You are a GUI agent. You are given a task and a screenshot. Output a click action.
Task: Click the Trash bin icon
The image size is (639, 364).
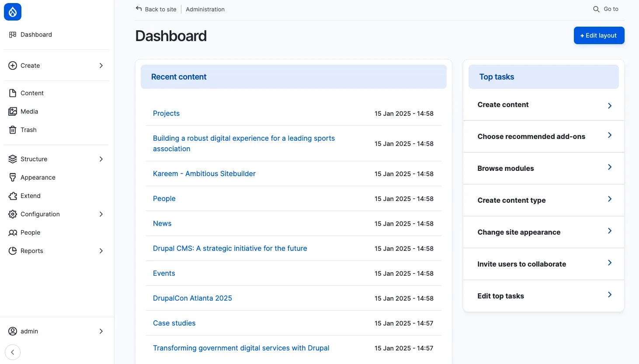pyautogui.click(x=13, y=130)
